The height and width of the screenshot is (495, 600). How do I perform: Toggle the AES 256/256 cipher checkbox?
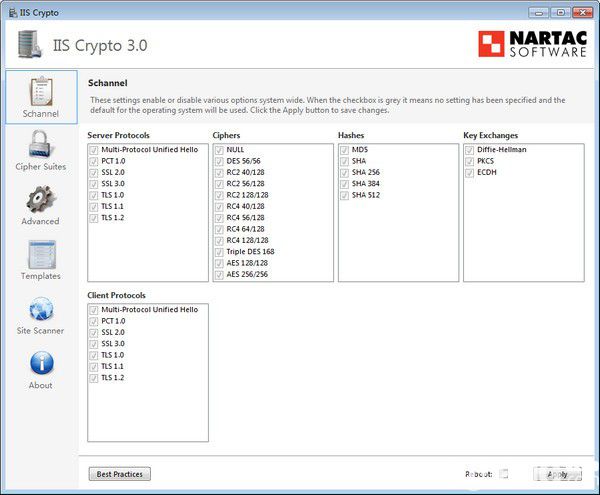coord(219,275)
